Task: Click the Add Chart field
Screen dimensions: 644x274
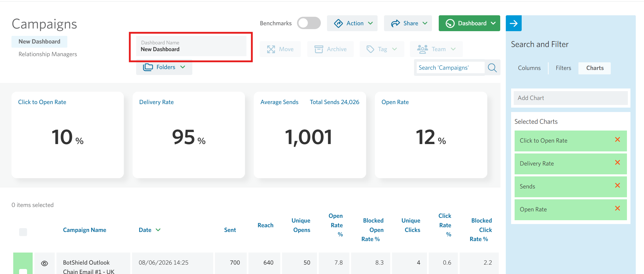Action: 570,98
